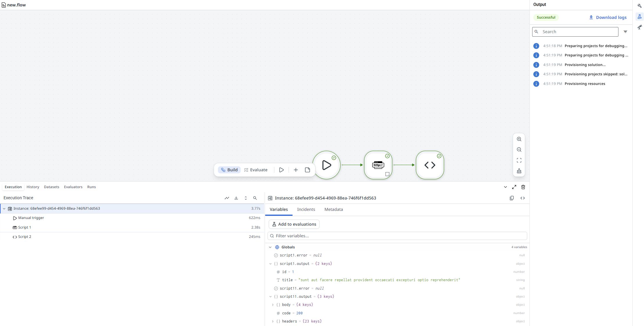Maximize the bottom execution panel
Image resolution: width=644 pixels, height=326 pixels.
514,187
